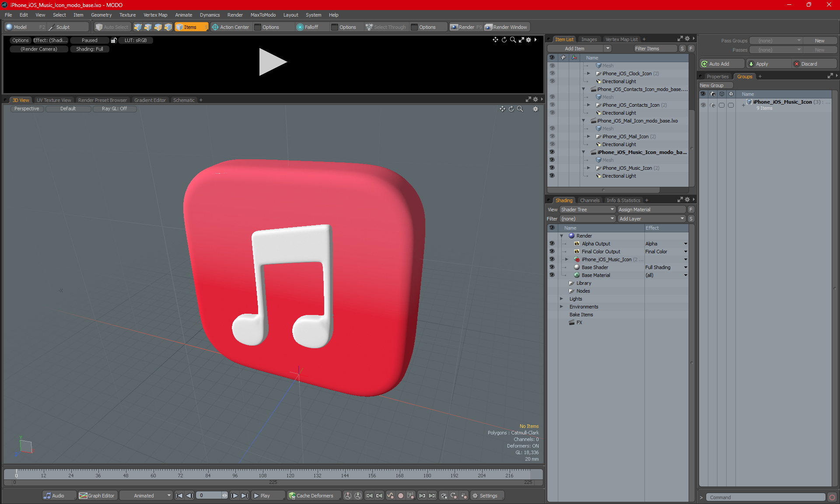The image size is (840, 504).
Task: Click the Item List panel gear icon
Action: point(687,39)
